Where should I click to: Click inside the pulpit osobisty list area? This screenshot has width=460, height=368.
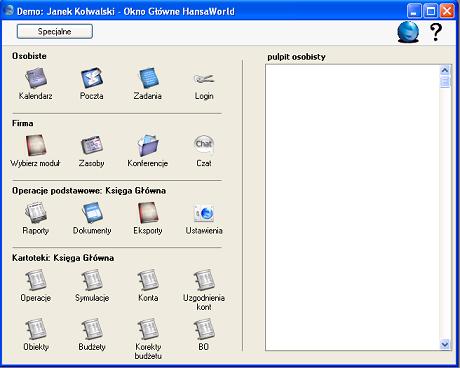[352, 207]
